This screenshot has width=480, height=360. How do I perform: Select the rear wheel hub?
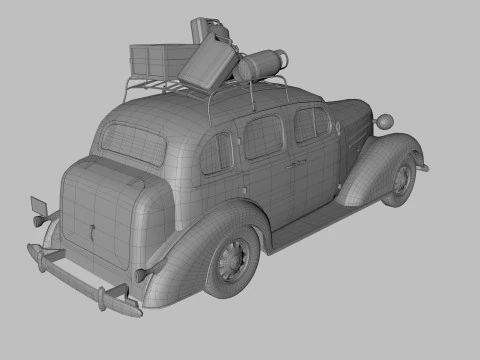pyautogui.click(x=233, y=260)
